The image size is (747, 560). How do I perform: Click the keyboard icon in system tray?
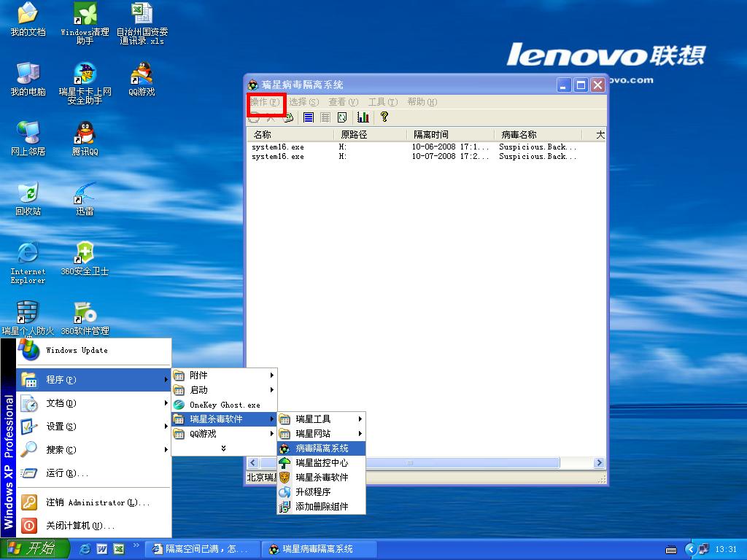click(671, 550)
